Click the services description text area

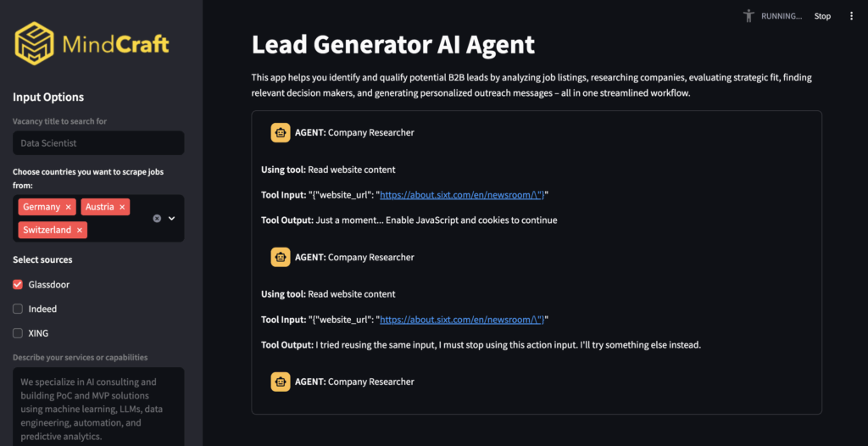coord(98,406)
